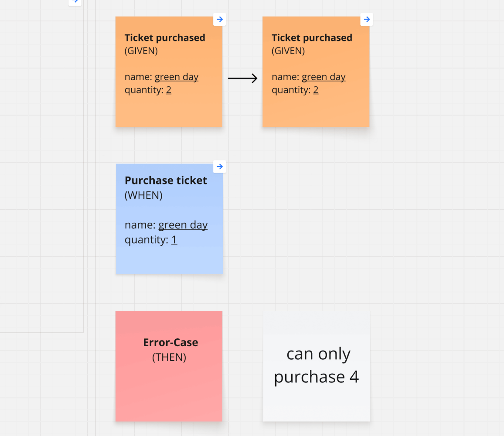The image size is (504, 436).
Task: Click the (GIVEN) label on the right orange note
Action: coord(288,51)
